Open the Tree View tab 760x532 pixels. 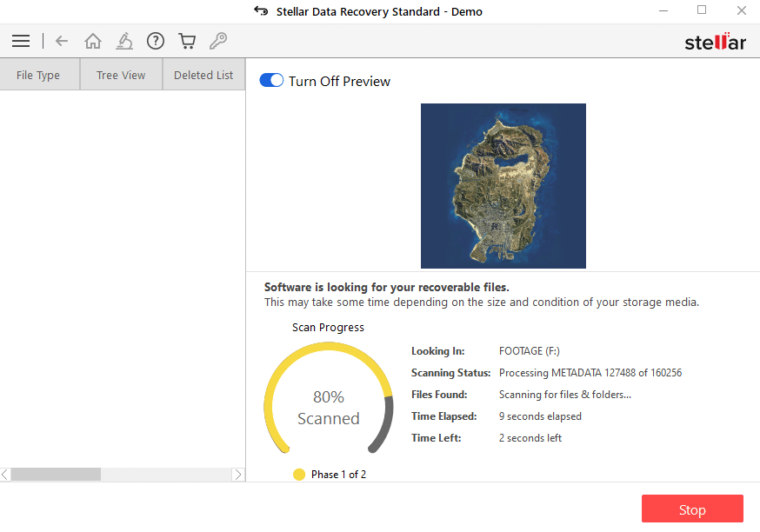pyautogui.click(x=121, y=75)
